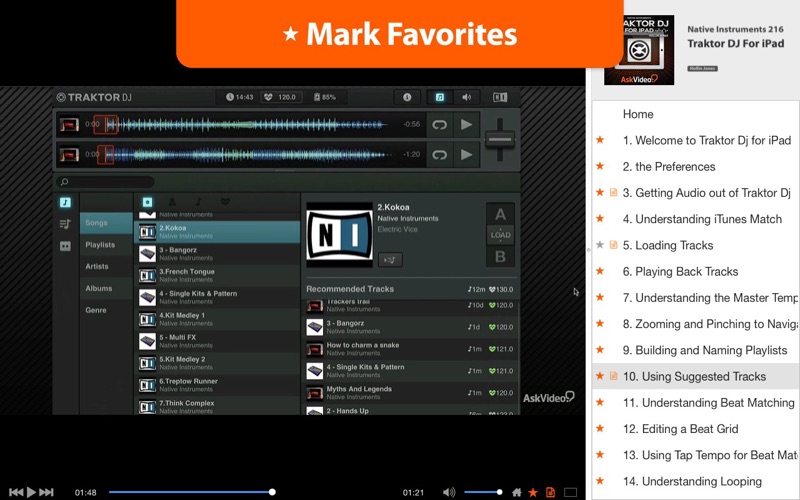The image size is (800, 500).
Task: Mute the player volume speaker icon
Action: [x=449, y=492]
